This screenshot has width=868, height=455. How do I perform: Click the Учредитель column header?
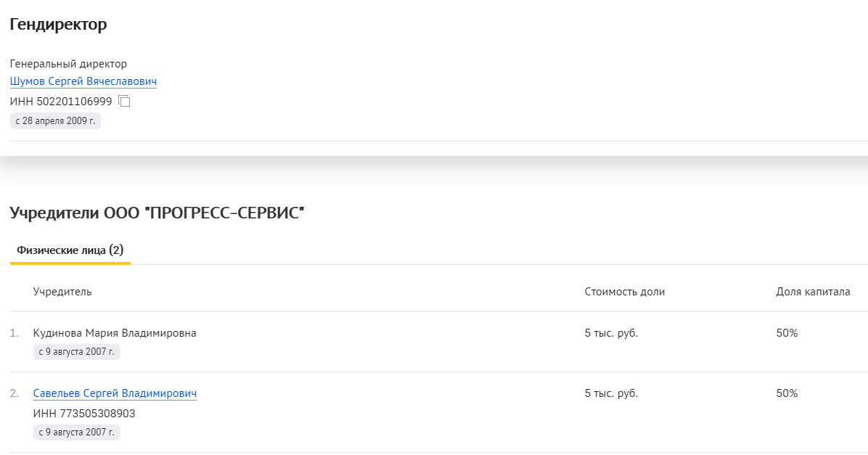pos(62,292)
